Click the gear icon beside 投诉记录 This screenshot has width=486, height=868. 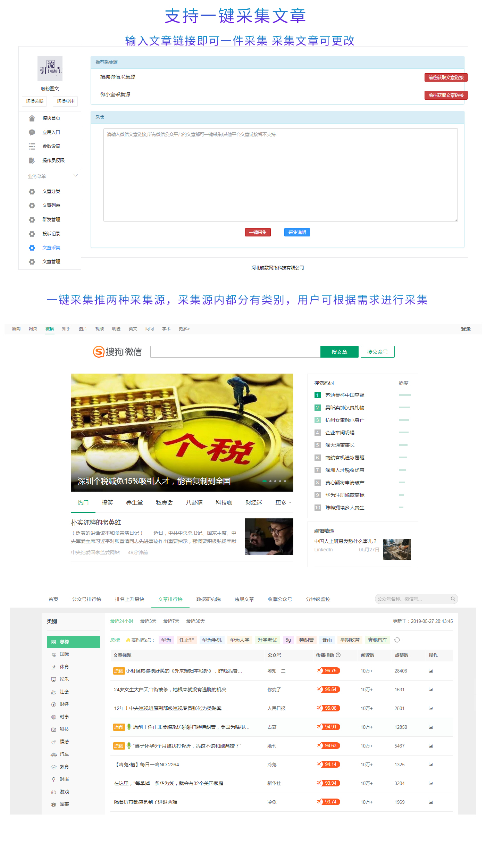pos(32,234)
